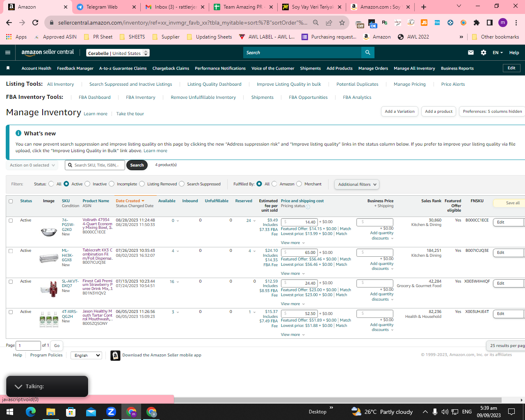Open the Account Health menu item
This screenshot has height=420, width=525.
pos(37,68)
